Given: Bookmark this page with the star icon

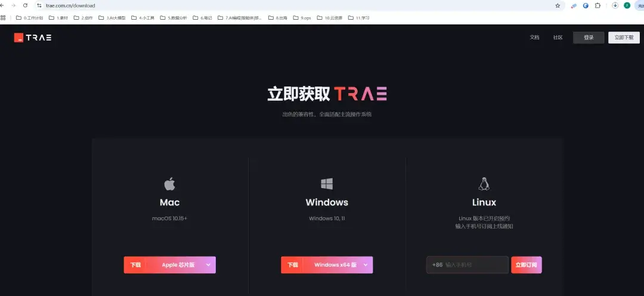Looking at the screenshot, I should point(558,5).
